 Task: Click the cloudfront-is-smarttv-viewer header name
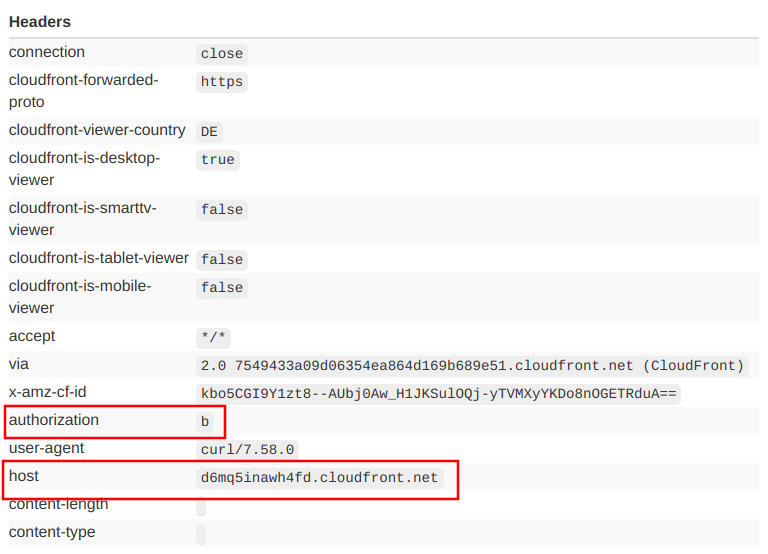pyautogui.click(x=83, y=218)
